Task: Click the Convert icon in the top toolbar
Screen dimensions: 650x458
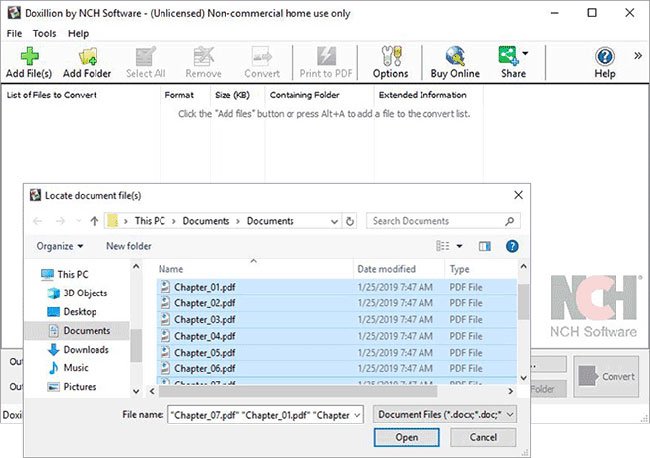Action: pyautogui.click(x=262, y=63)
